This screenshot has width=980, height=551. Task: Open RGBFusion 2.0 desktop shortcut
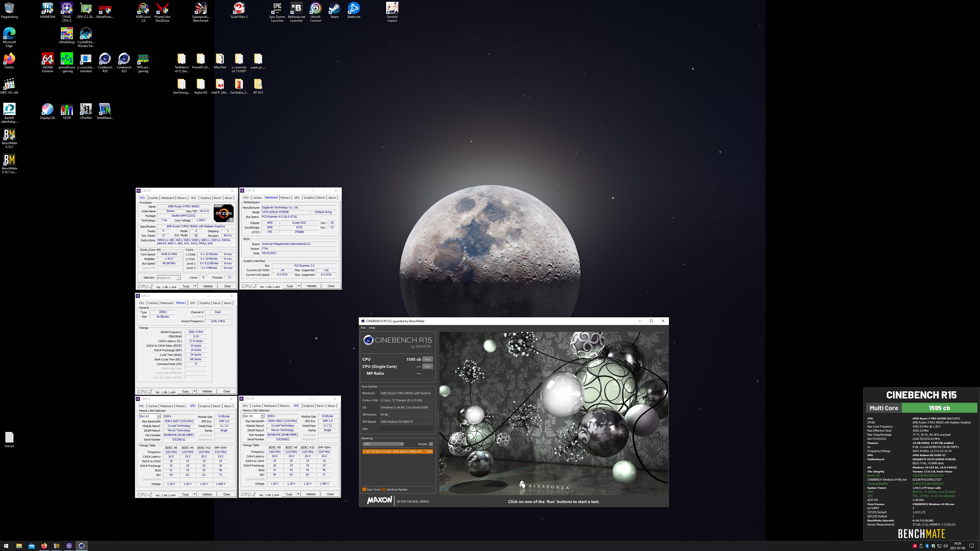pyautogui.click(x=143, y=12)
